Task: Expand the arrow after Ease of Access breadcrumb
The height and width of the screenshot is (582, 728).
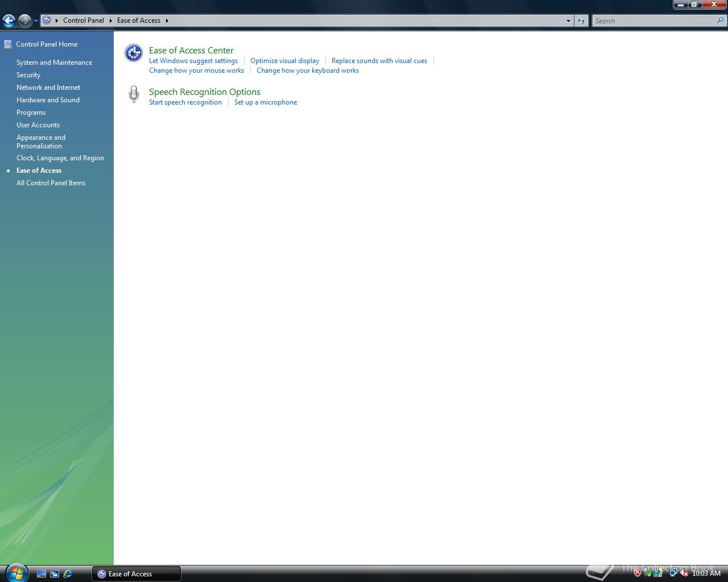Action: tap(167, 20)
